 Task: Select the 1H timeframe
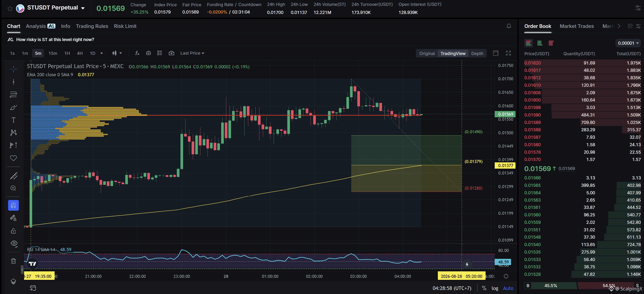pyautogui.click(x=67, y=53)
